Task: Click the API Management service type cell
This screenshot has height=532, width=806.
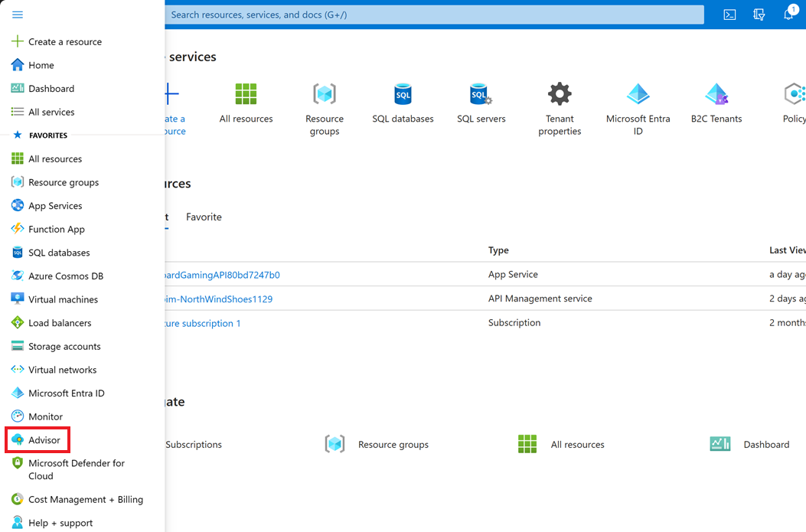Action: [540, 299]
